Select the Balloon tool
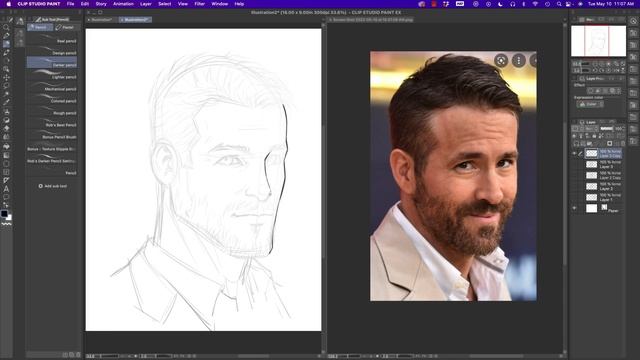This screenshot has width=640, height=360. click(x=6, y=198)
